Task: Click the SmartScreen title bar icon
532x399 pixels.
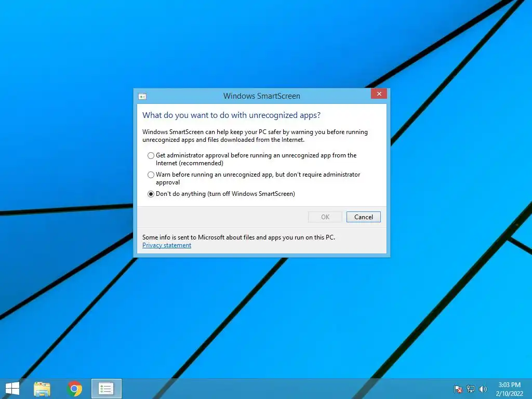Action: coord(142,97)
